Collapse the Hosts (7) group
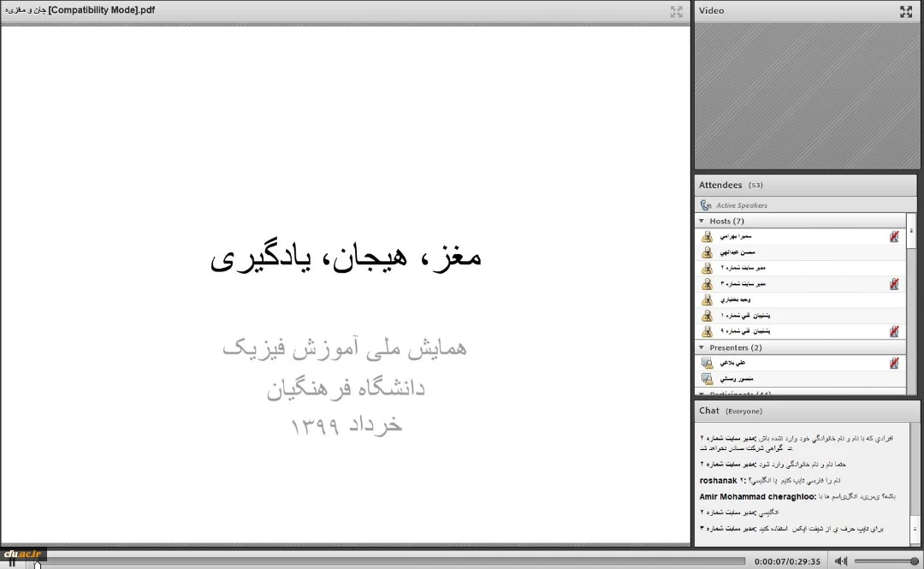Viewport: 924px width, 569px height. coord(702,222)
